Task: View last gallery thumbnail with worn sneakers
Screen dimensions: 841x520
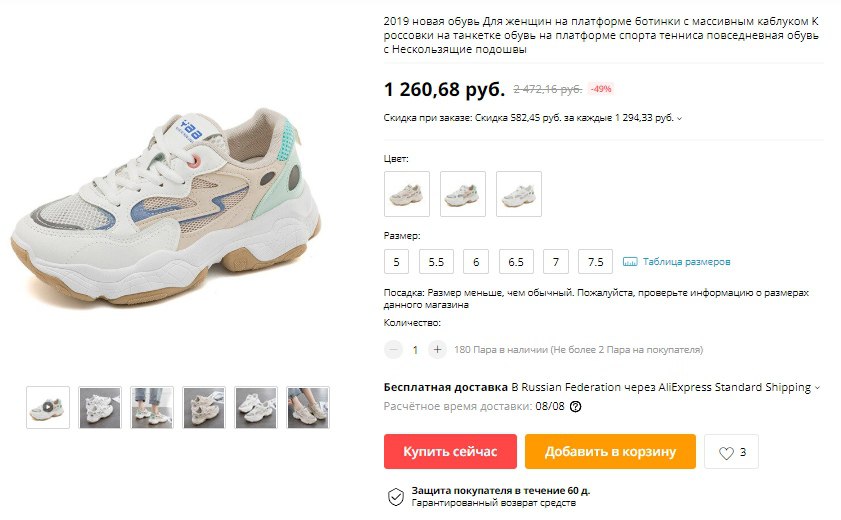Action: pyautogui.click(x=308, y=407)
